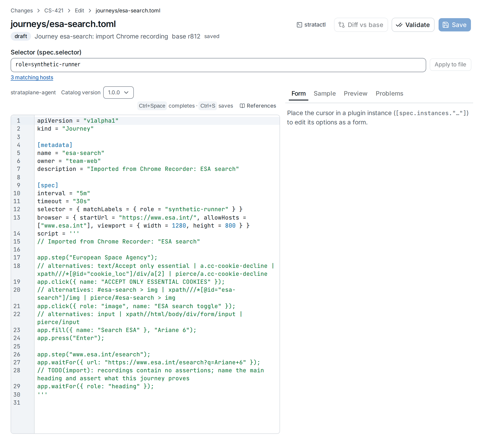Viewport: 482px width, 448px height.
Task: Click the Ctrl+Space shortcut hint
Action: tap(152, 106)
